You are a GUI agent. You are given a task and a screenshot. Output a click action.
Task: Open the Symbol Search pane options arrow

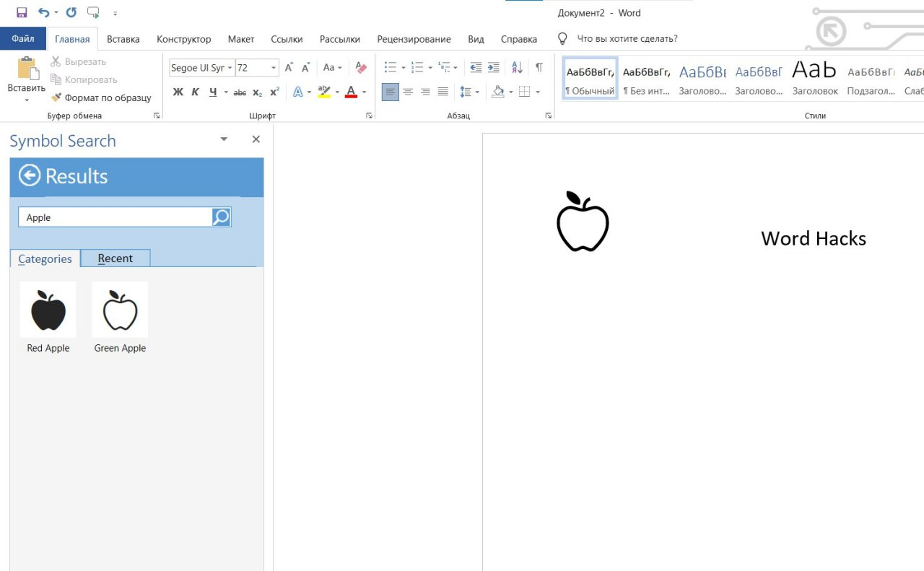pyautogui.click(x=224, y=139)
